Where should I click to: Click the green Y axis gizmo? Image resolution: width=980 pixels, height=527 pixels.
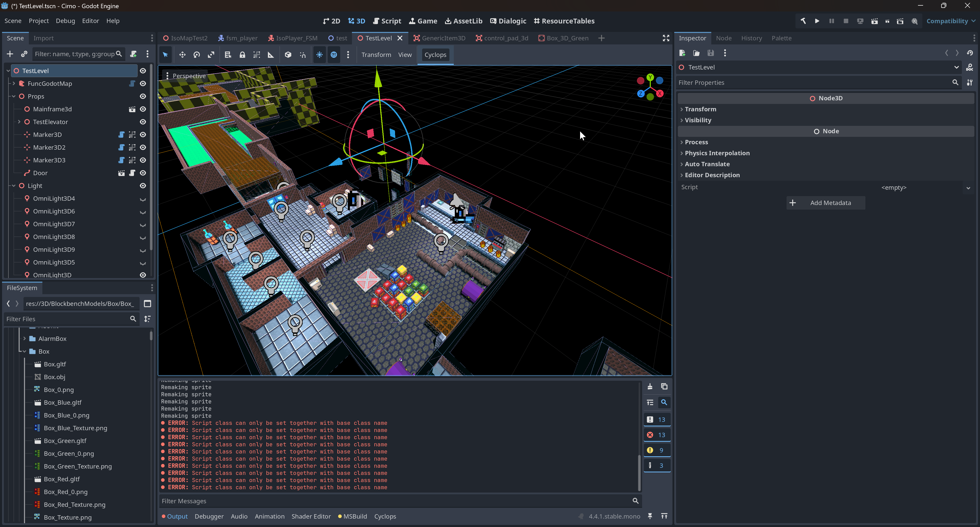pyautogui.click(x=650, y=77)
